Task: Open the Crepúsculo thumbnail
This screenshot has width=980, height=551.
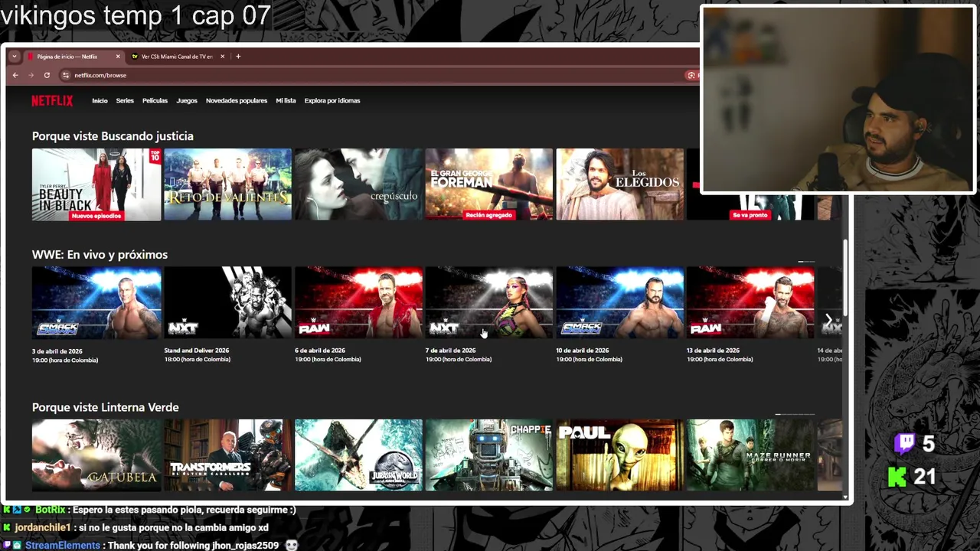Action: click(x=358, y=184)
